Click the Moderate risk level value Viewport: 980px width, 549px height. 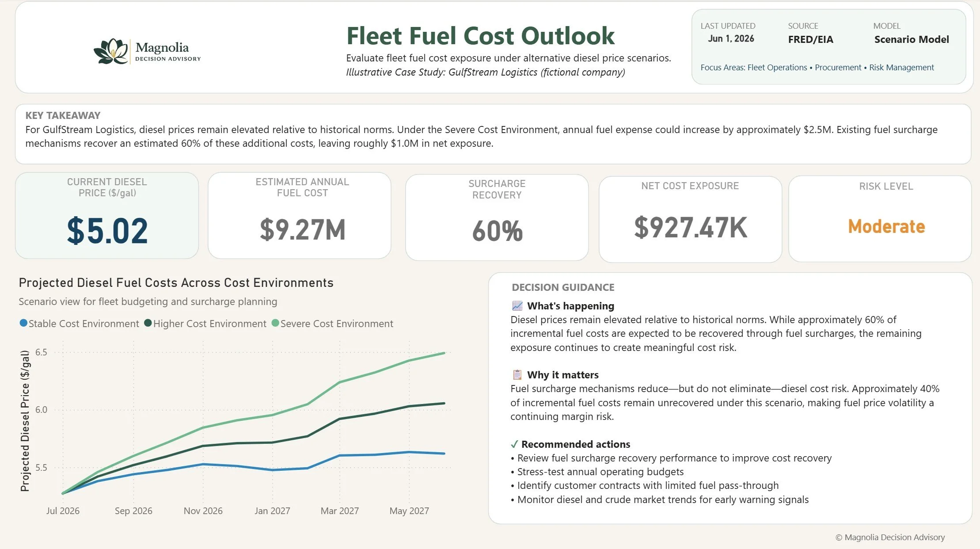pyautogui.click(x=886, y=226)
